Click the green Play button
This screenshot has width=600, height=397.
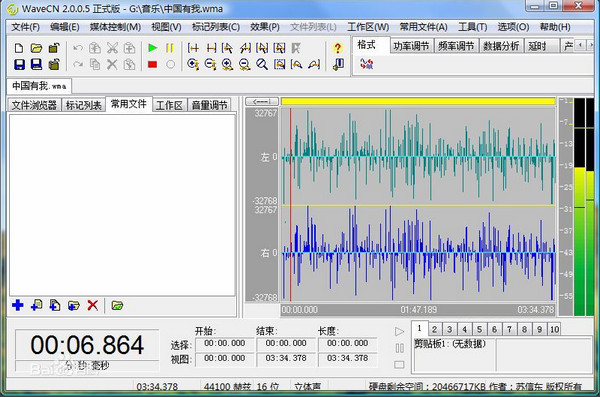tap(153, 48)
